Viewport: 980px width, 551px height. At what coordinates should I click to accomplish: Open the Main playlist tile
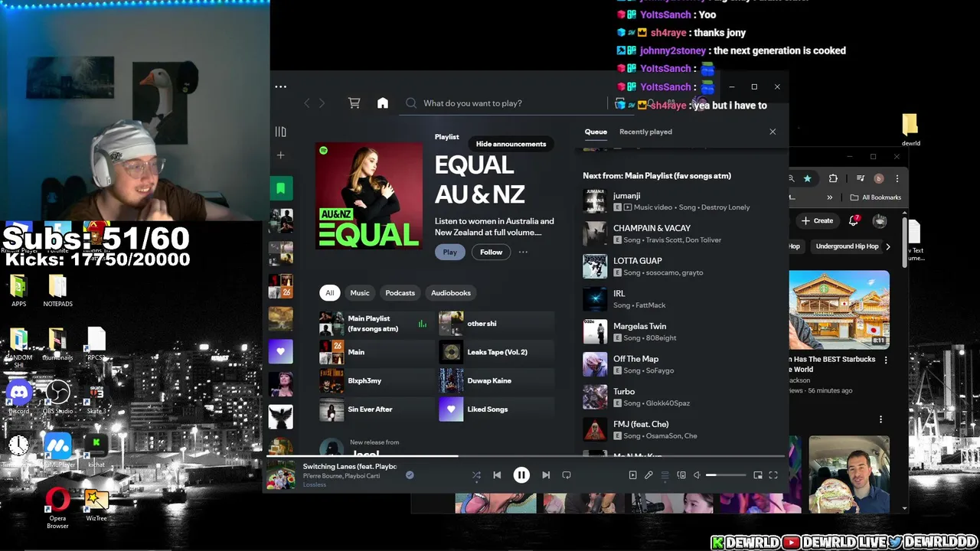point(375,352)
